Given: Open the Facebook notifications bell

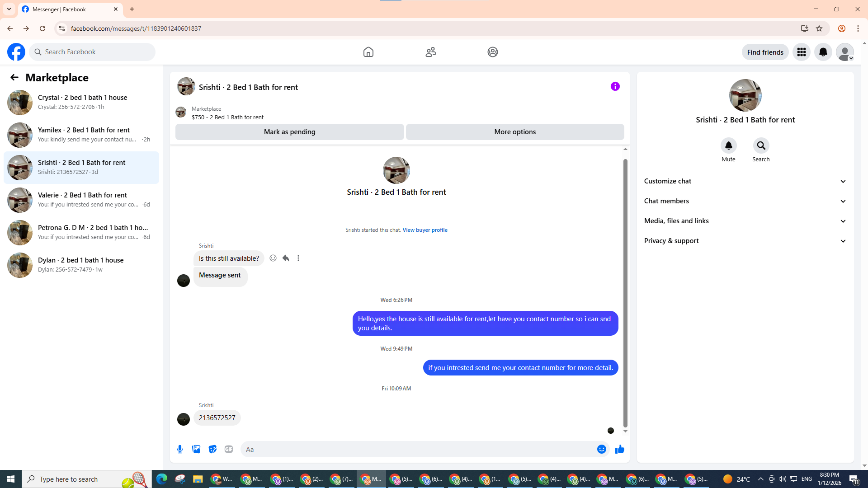Looking at the screenshot, I should 823,52.
